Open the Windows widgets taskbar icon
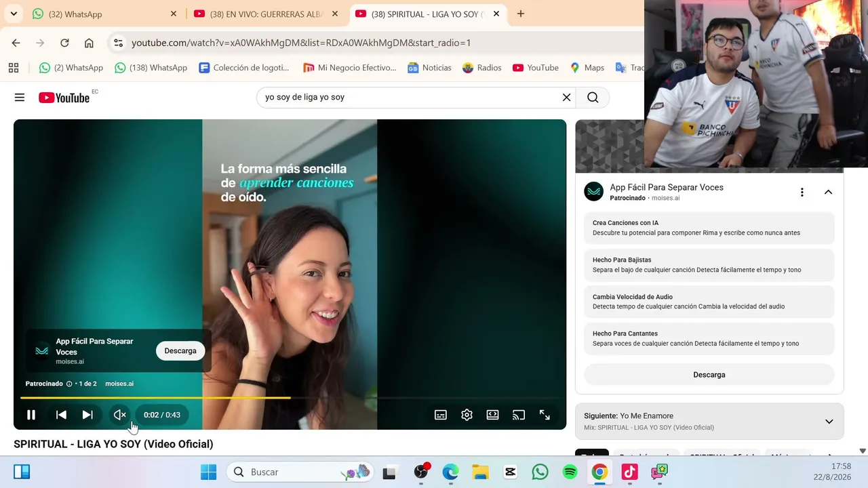 [x=22, y=472]
